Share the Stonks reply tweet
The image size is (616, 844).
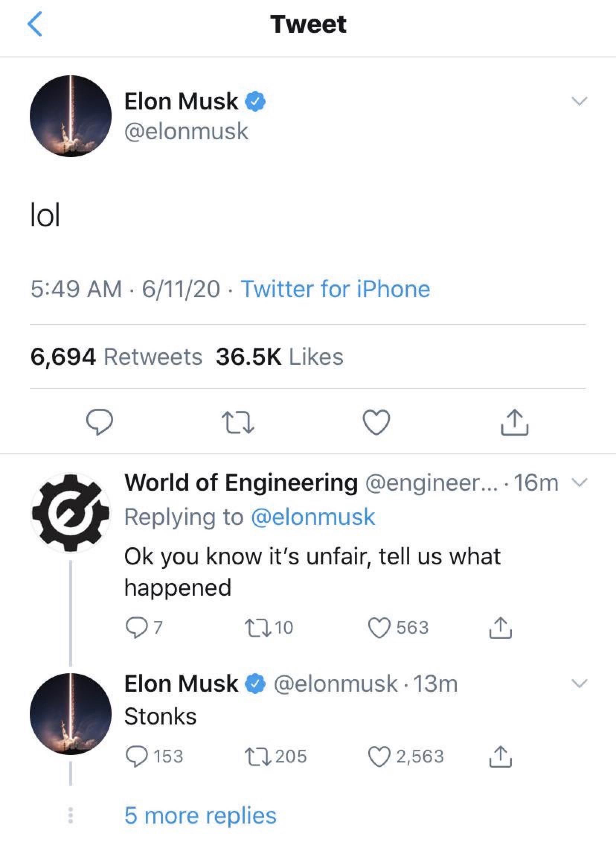tap(500, 756)
